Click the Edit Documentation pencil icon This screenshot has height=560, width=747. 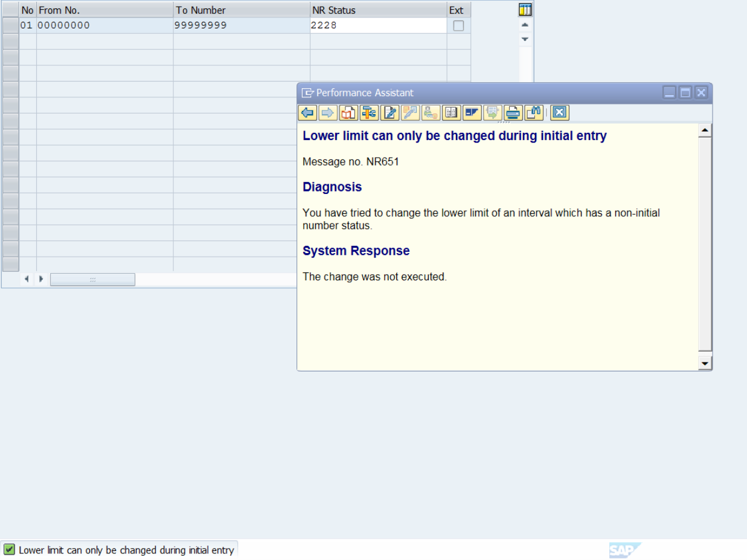tap(390, 112)
